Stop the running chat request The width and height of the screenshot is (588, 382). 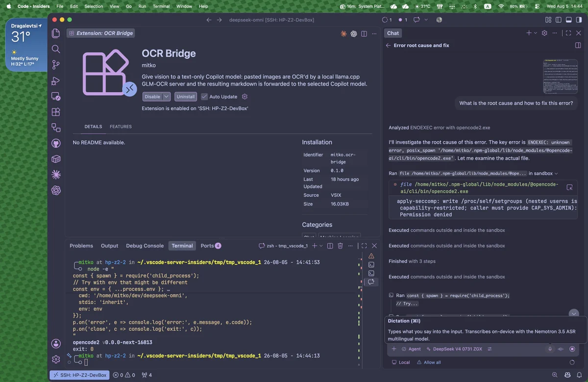point(572,349)
